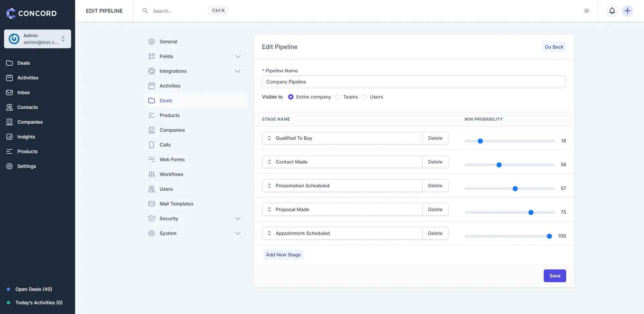Screen dimensions: 644x314
Task: Select Teams visibility radio button
Action: click(338, 97)
